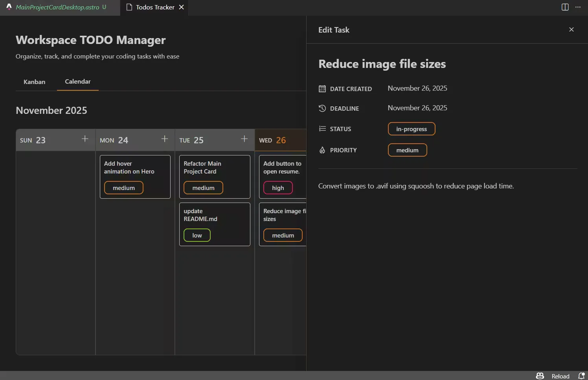This screenshot has height=380, width=588.
Task: Open the editor more actions menu
Action: coord(578,7)
